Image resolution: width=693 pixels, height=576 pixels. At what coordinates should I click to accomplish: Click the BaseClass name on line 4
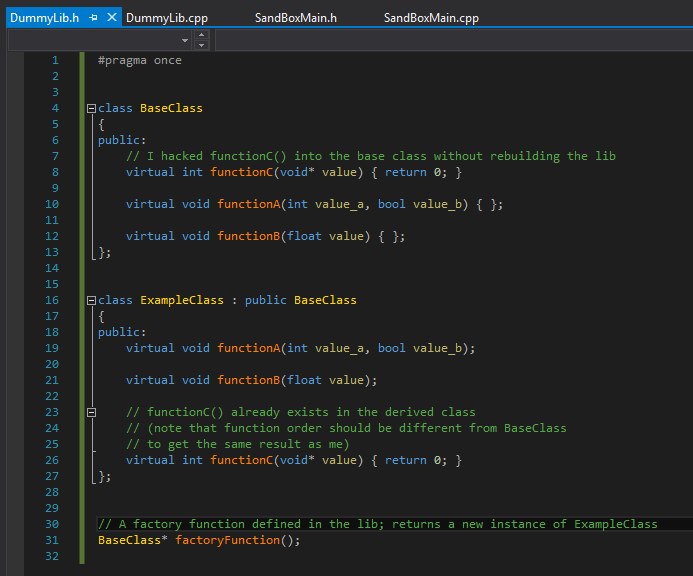click(171, 108)
